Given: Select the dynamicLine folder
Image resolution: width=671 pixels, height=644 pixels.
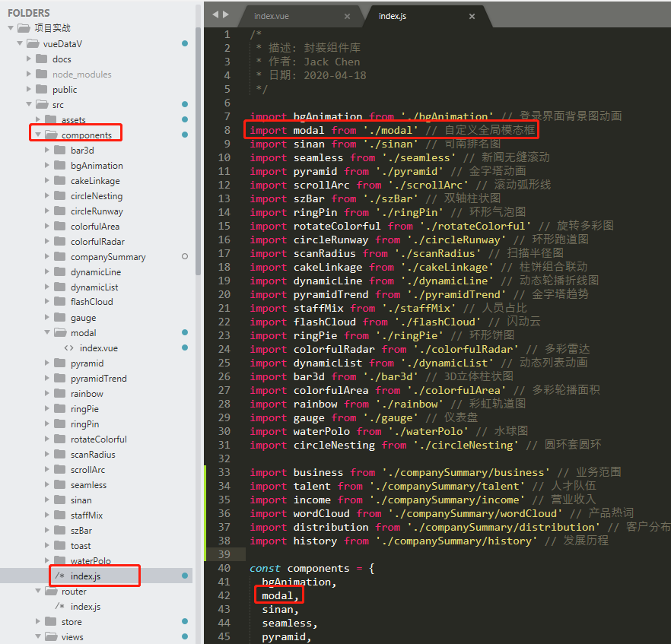Looking at the screenshot, I should pos(97,271).
